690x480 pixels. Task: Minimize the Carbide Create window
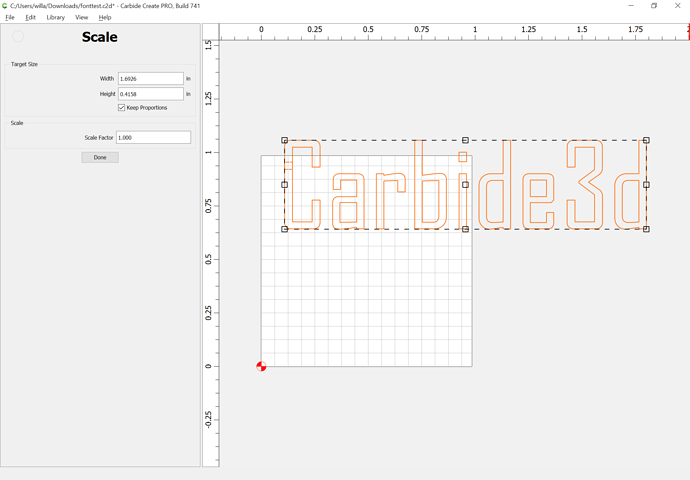coord(631,6)
